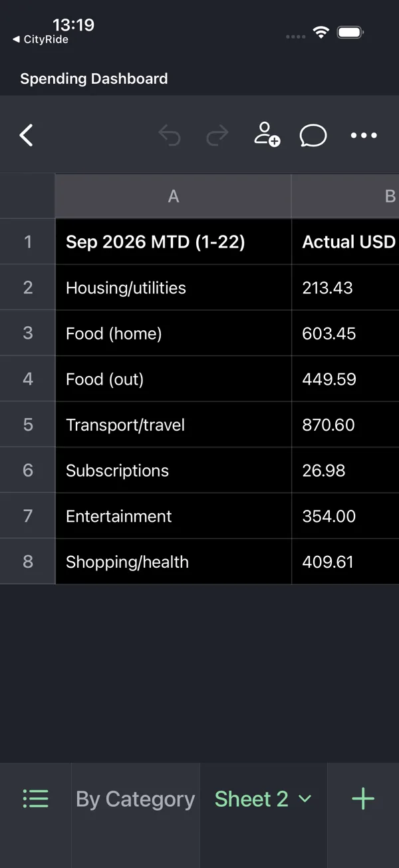The height and width of the screenshot is (868, 399).
Task: Open the three-dot more options menu
Action: point(364,135)
